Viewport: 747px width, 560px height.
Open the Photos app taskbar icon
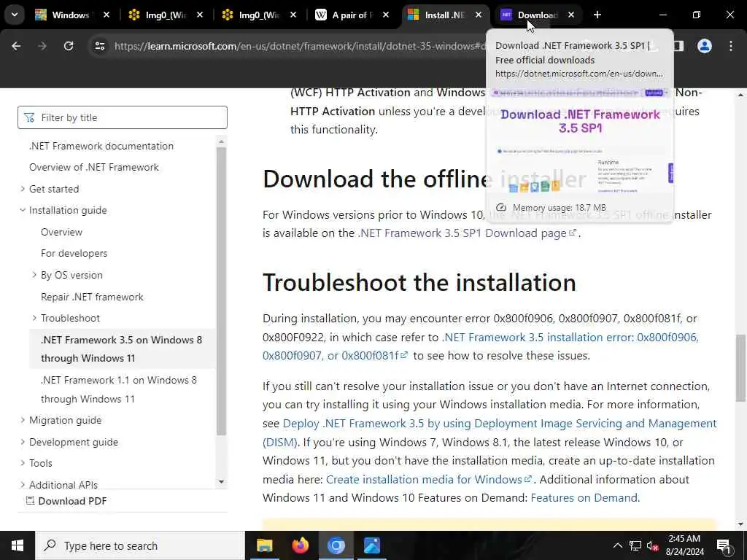pos(371,545)
